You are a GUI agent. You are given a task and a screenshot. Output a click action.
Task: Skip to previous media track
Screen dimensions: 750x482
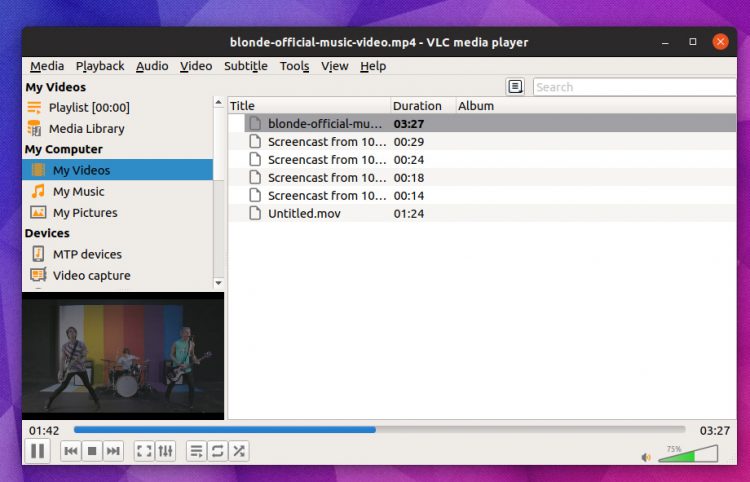pos(71,451)
